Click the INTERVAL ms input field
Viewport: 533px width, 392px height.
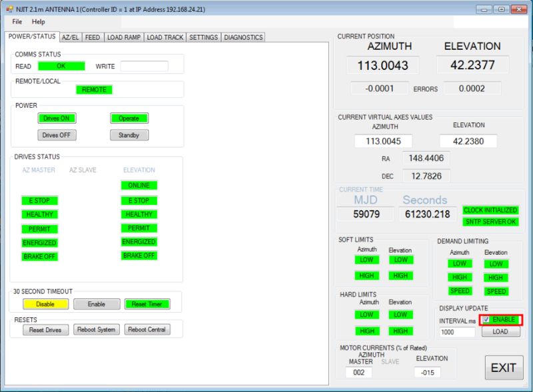click(456, 332)
